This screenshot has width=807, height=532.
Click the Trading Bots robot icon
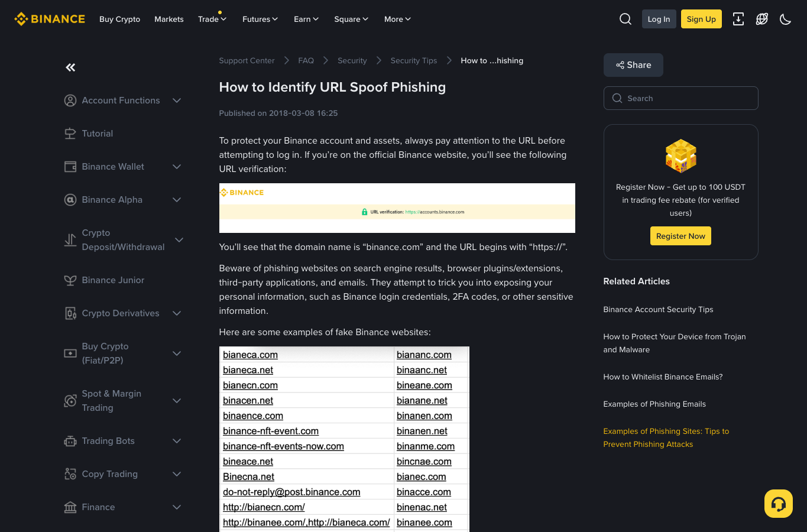tap(70, 441)
